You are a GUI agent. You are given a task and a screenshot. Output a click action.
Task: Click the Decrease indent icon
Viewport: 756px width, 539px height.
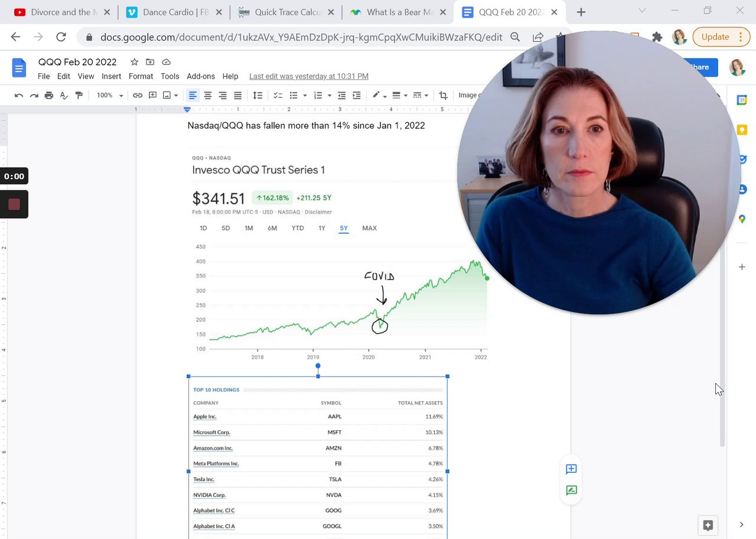tap(341, 95)
